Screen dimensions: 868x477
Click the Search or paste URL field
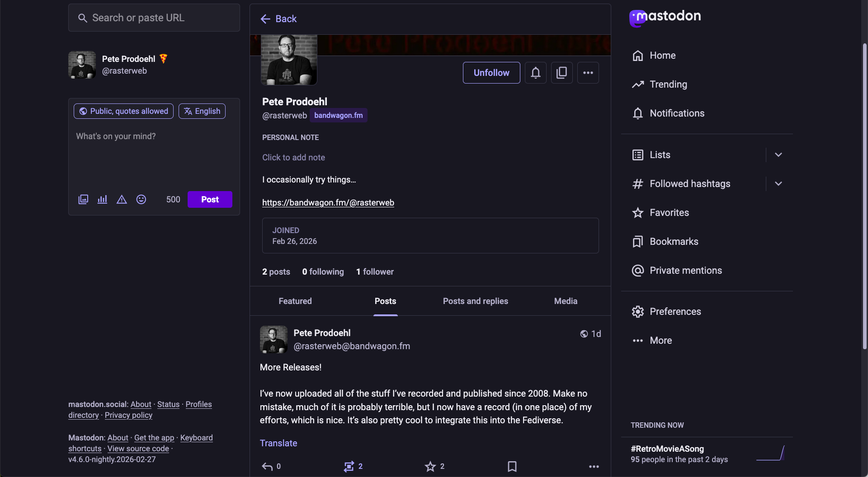(x=154, y=18)
